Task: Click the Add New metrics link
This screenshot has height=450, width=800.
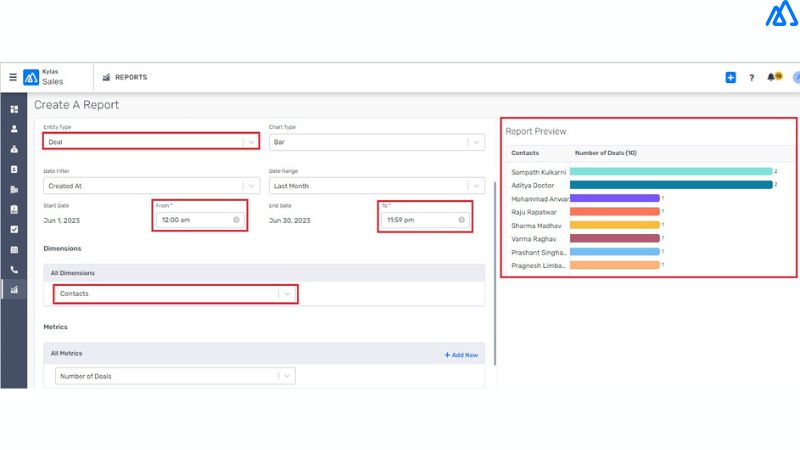Action: click(x=461, y=354)
